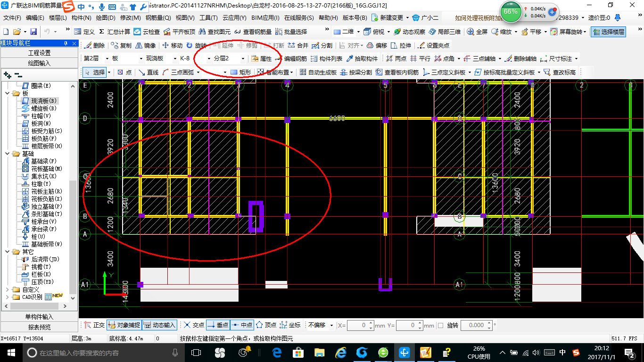644x362 pixels.
Task: Open 动态观察 dynamic orbit view
Action: (409, 32)
